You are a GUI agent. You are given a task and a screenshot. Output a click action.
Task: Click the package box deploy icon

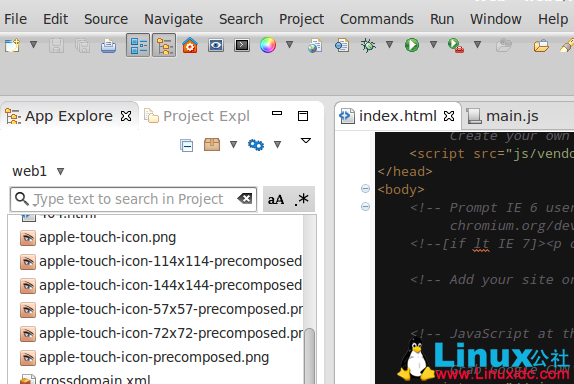point(212,145)
